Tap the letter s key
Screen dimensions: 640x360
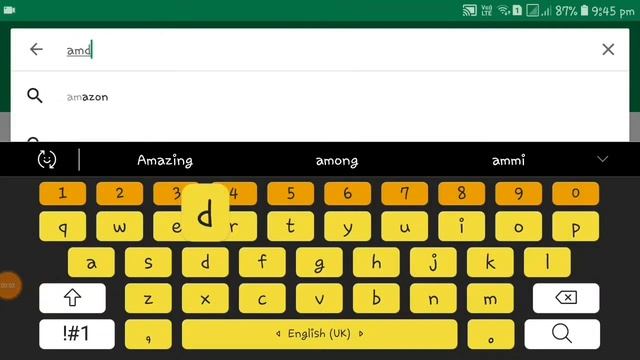click(148, 262)
